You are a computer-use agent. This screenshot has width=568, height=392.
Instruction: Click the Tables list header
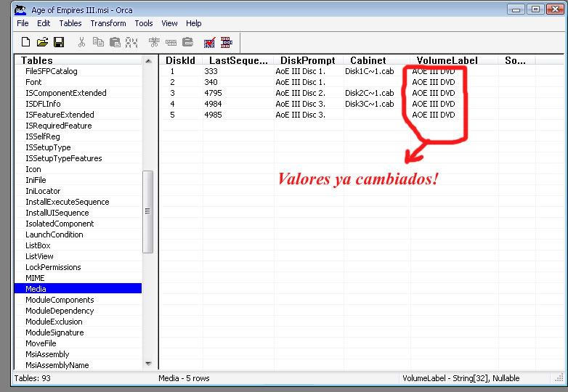[78, 60]
